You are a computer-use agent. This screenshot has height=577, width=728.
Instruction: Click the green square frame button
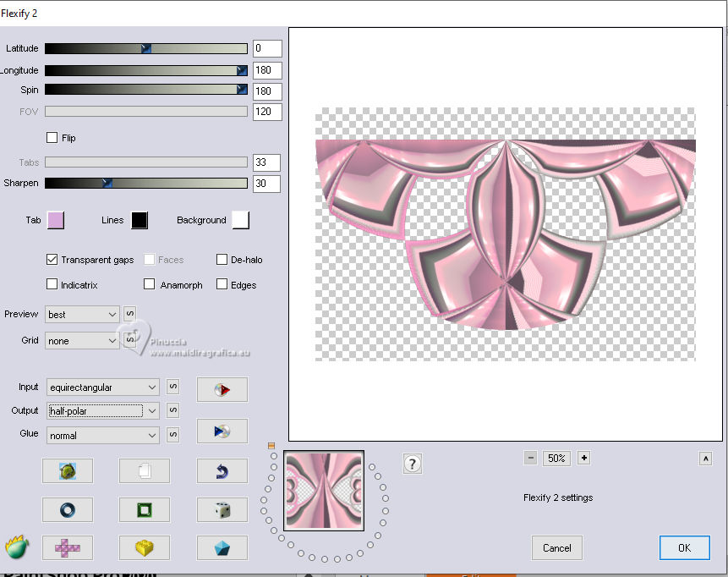coord(145,509)
